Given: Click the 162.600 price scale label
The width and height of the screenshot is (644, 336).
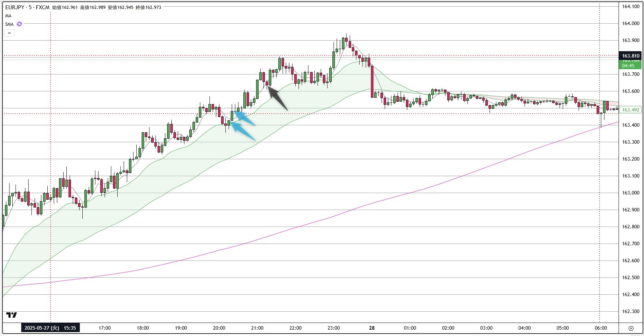Looking at the screenshot, I should [631, 260].
